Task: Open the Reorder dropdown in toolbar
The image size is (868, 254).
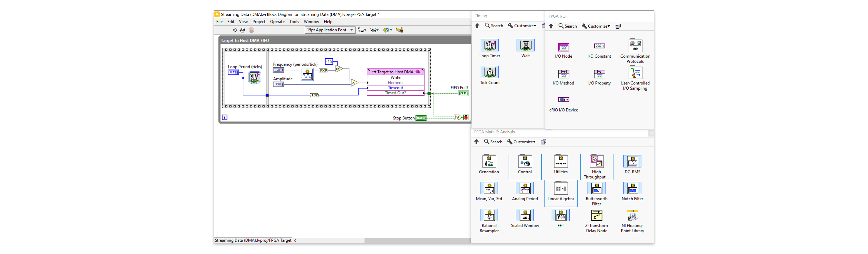Action: pyautogui.click(x=387, y=30)
